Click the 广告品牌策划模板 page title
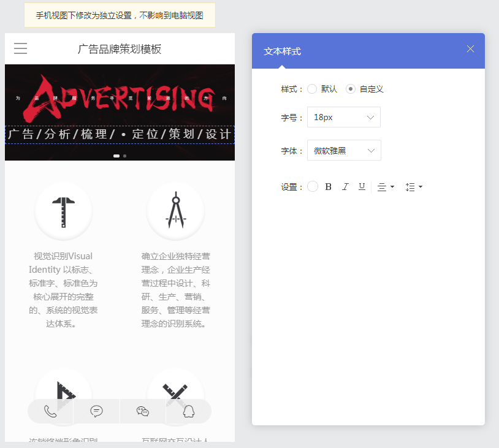Image resolution: width=499 pixels, height=448 pixels. click(x=120, y=49)
